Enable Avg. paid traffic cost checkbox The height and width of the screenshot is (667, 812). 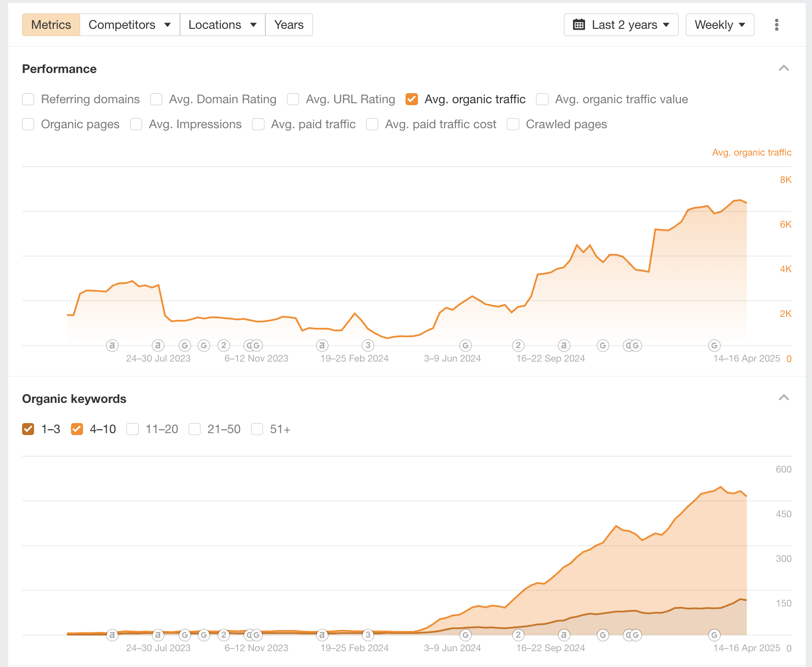(372, 124)
